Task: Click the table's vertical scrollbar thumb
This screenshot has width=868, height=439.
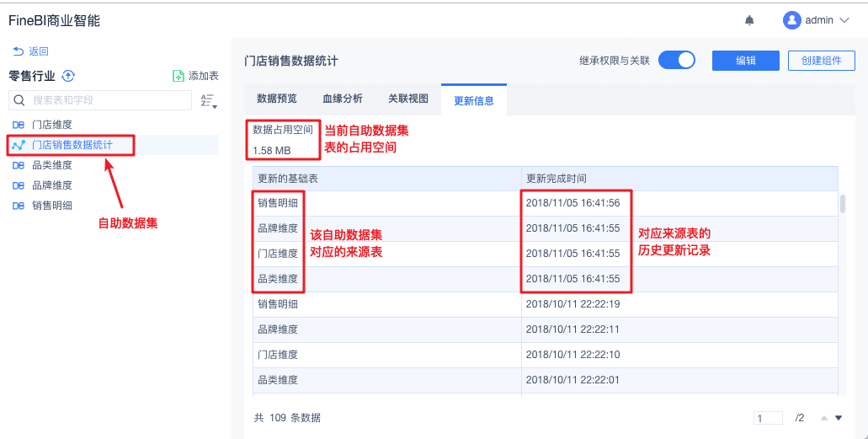Action: [x=842, y=204]
